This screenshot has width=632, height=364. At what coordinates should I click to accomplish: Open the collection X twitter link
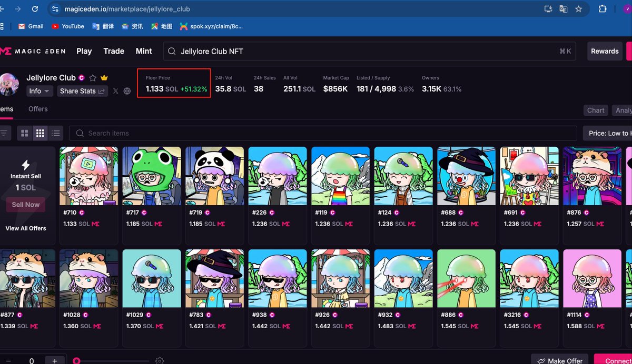116,91
